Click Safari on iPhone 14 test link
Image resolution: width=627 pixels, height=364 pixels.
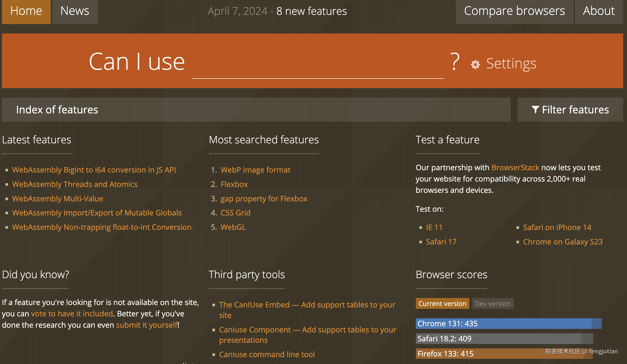[x=557, y=227]
